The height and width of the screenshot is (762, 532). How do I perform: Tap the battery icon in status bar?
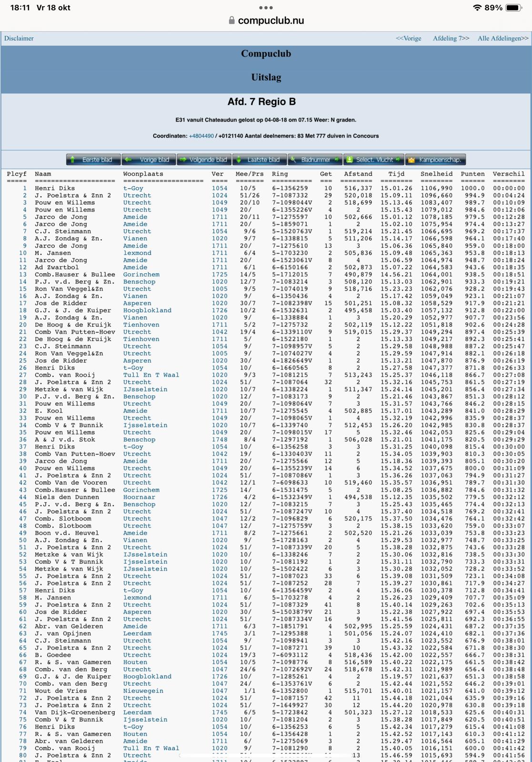[x=514, y=8]
